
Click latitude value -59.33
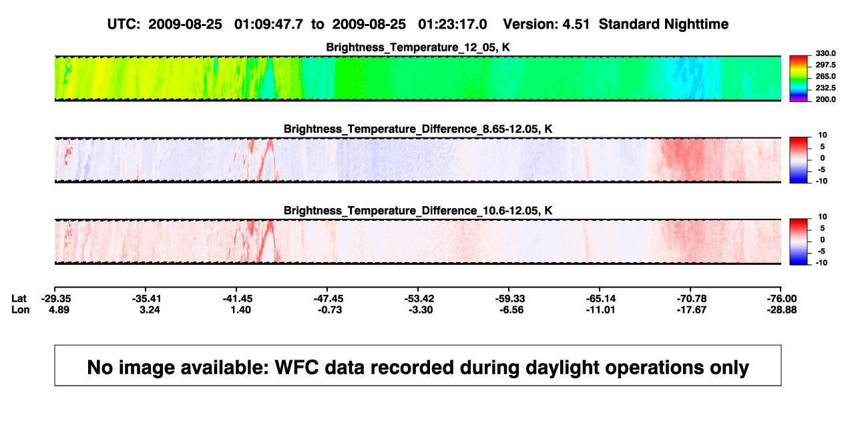[509, 298]
